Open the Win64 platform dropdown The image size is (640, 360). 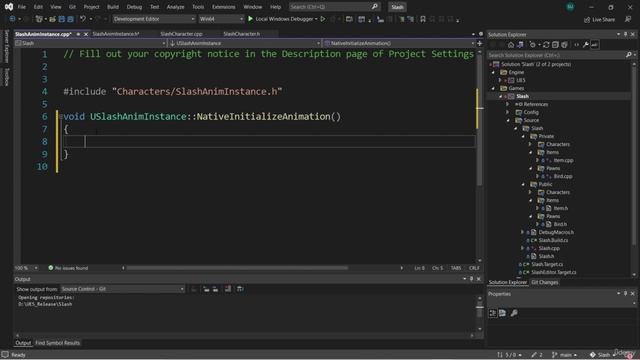[x=221, y=19]
